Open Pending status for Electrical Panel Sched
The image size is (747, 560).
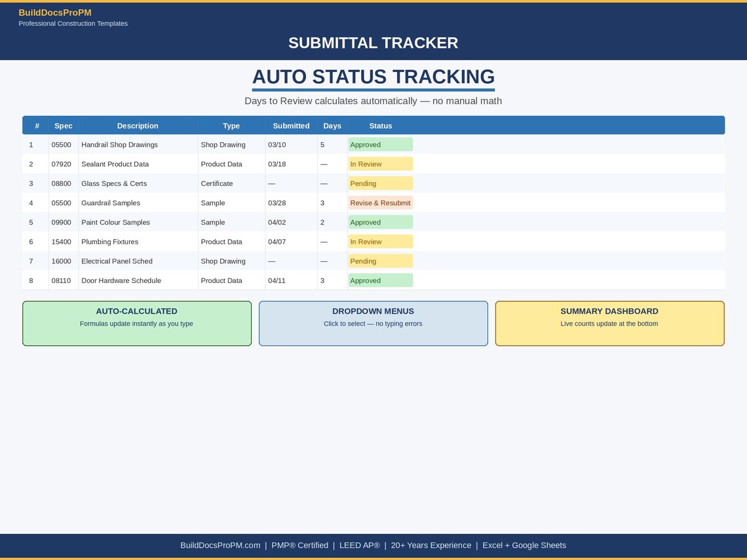(x=381, y=261)
